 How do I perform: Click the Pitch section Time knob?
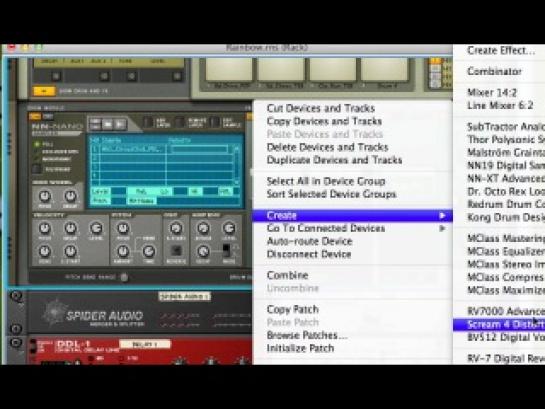coord(149,251)
